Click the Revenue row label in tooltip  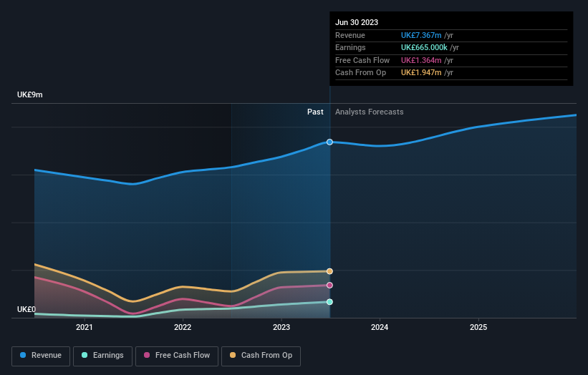click(x=350, y=35)
